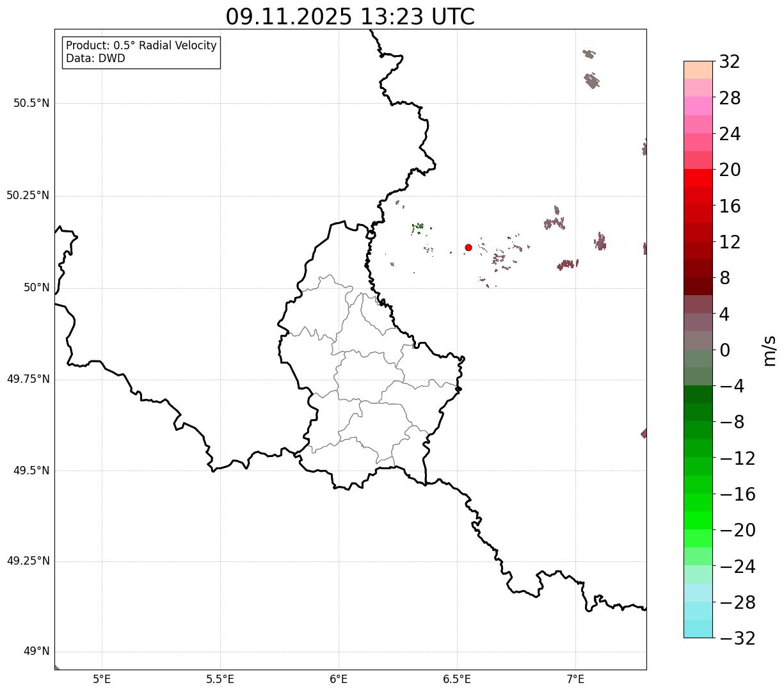Click the 6.5°E longitude label

(457, 679)
